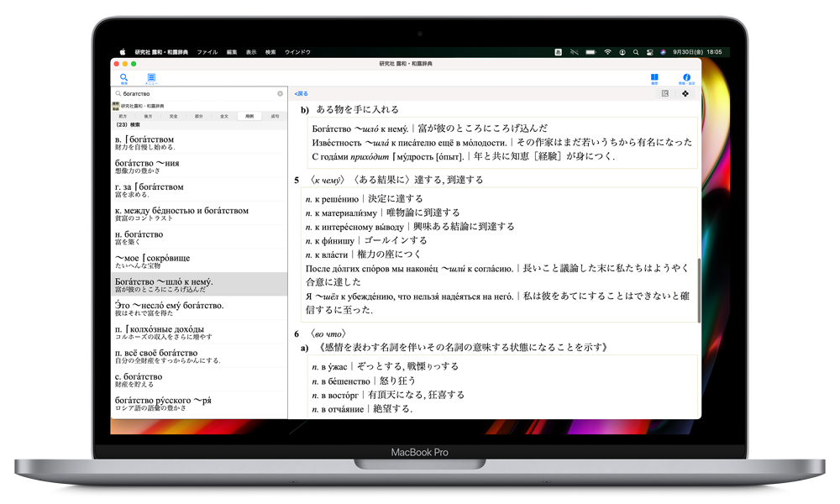Click the in-page search icon above entry
This screenshot has width=840, height=504.
[x=664, y=93]
